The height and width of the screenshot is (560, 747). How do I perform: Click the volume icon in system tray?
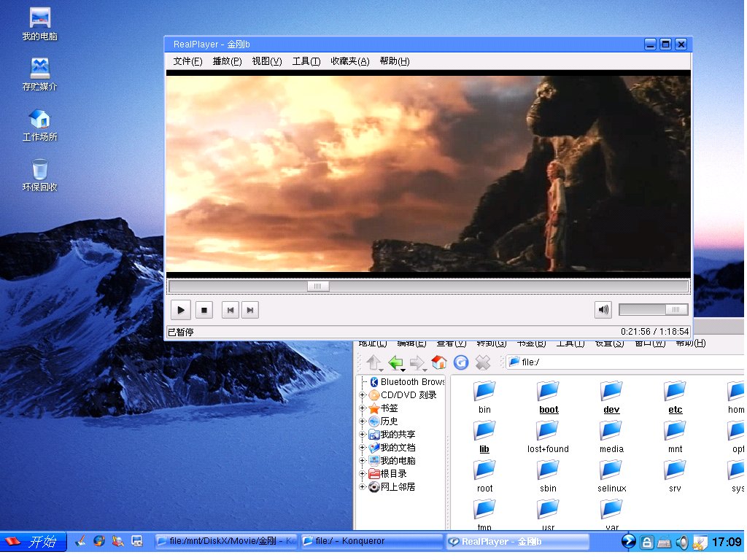[x=682, y=542]
